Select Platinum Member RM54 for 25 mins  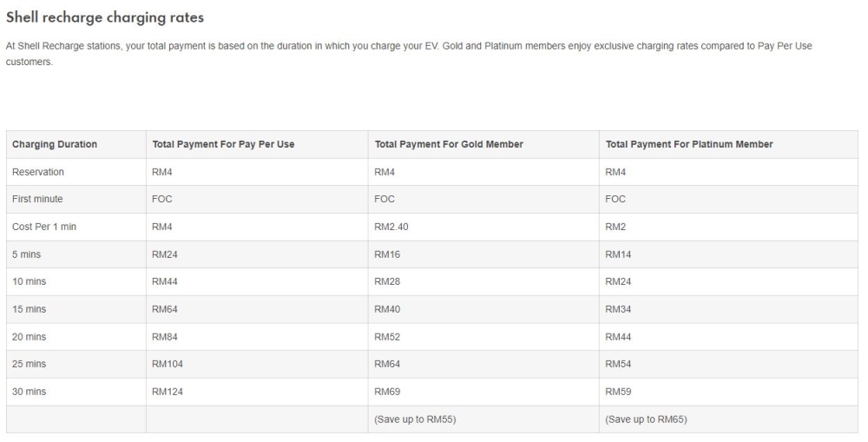pyautogui.click(x=618, y=364)
